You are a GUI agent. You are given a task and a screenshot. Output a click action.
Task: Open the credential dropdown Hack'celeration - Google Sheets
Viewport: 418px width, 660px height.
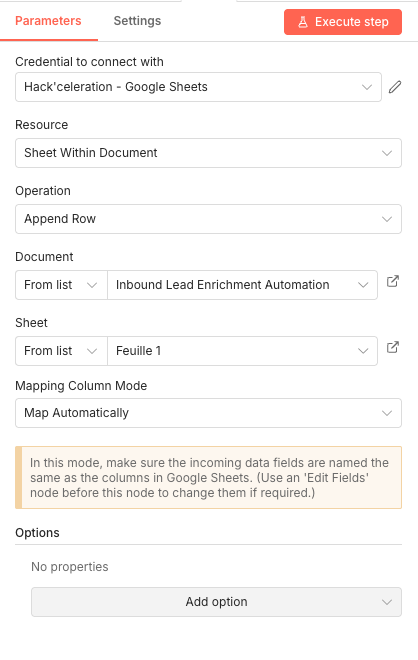pos(198,87)
